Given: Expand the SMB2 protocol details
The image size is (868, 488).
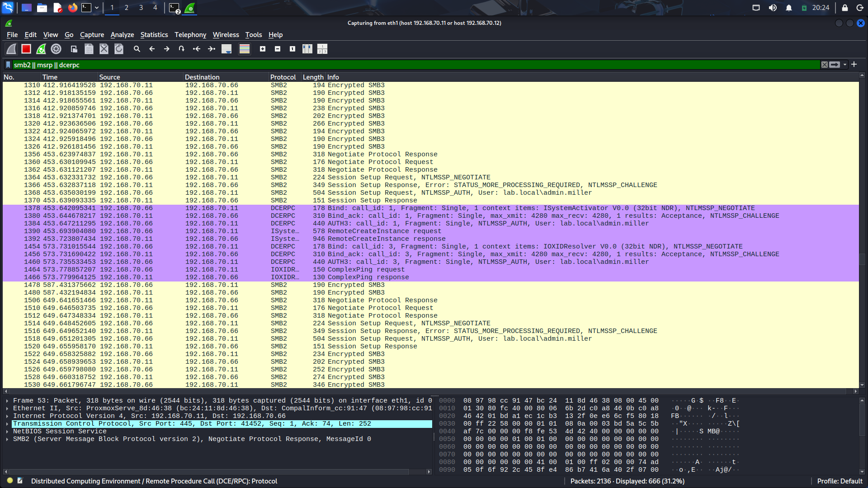Looking at the screenshot, I should [x=7, y=439].
